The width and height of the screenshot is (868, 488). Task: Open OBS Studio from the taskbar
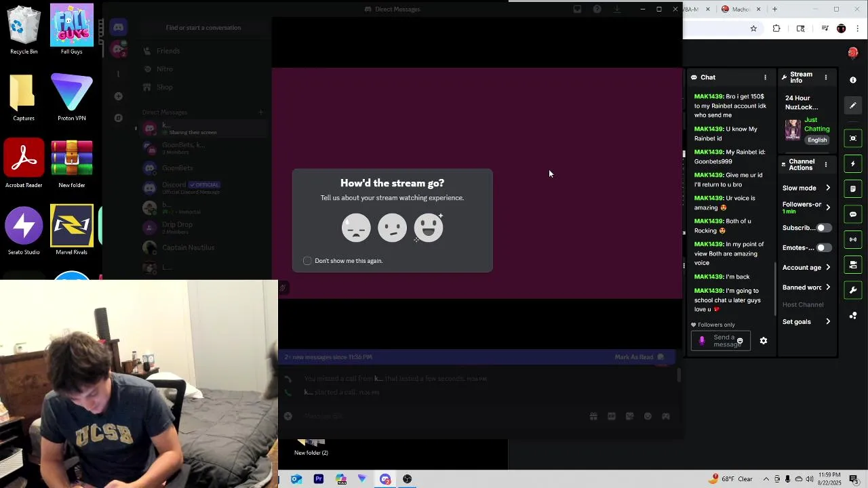pos(408,479)
